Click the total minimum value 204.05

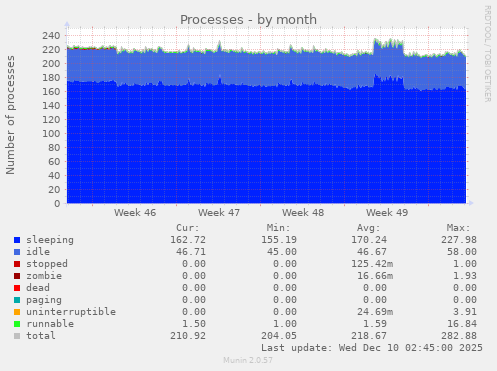point(279,336)
